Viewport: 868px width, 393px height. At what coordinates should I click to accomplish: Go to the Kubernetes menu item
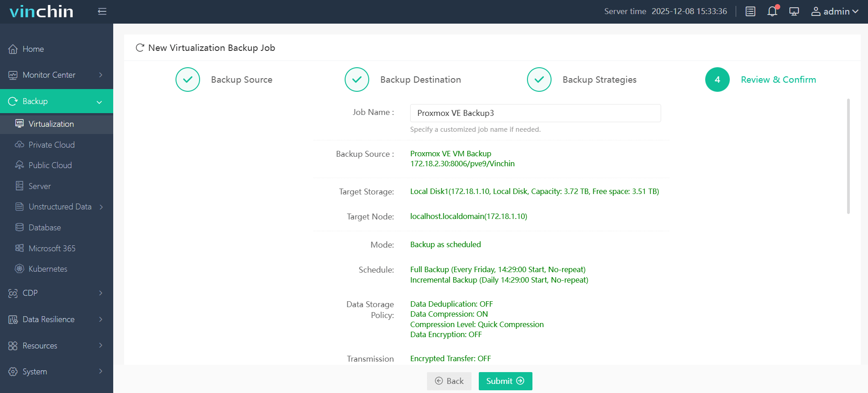48,269
